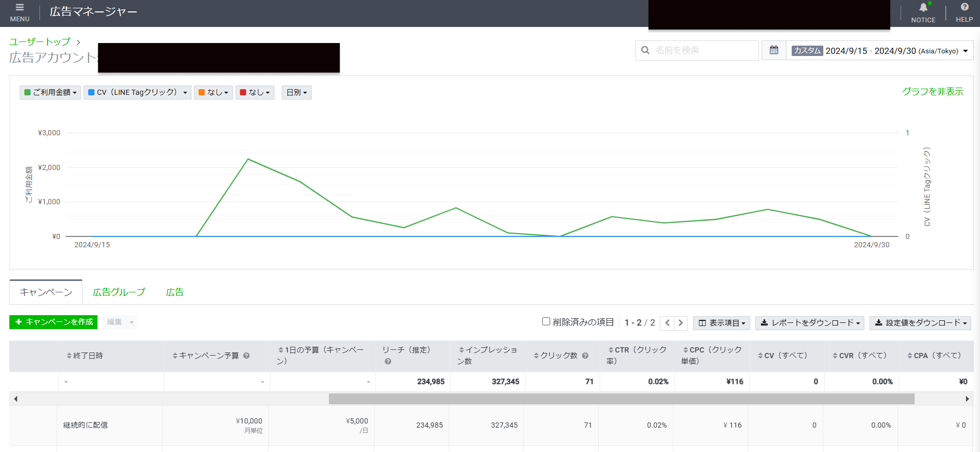The width and height of the screenshot is (980, 452).
Task: Click the NOTICE bell icon
Action: 923,8
